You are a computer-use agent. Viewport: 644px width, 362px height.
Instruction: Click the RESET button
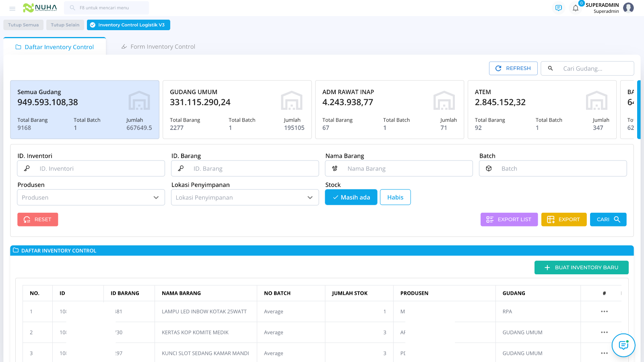click(x=38, y=220)
